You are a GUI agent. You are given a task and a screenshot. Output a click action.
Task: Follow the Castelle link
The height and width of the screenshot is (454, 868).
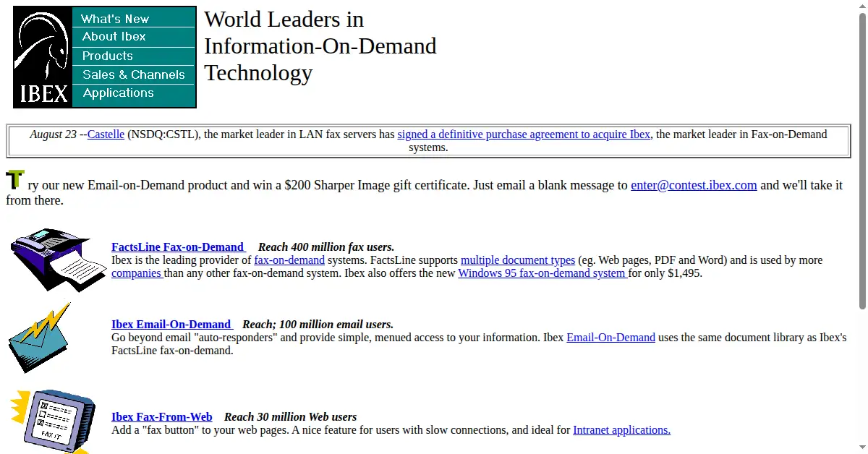coord(106,134)
